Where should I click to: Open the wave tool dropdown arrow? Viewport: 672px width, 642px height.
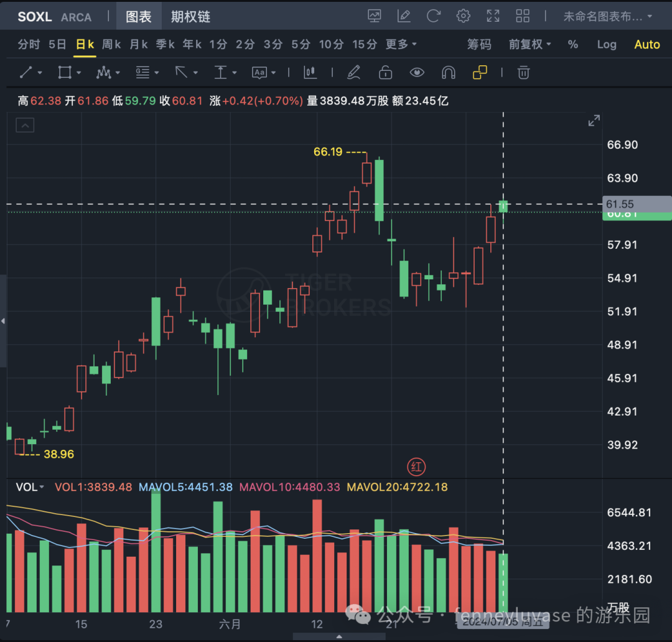coord(118,73)
